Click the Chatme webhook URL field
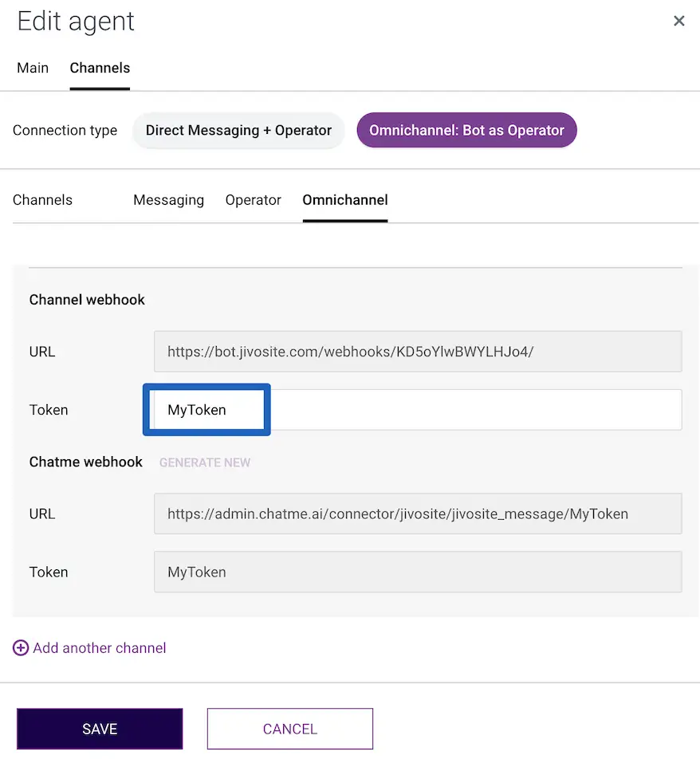Viewport: 700px width, 759px height. [417, 514]
